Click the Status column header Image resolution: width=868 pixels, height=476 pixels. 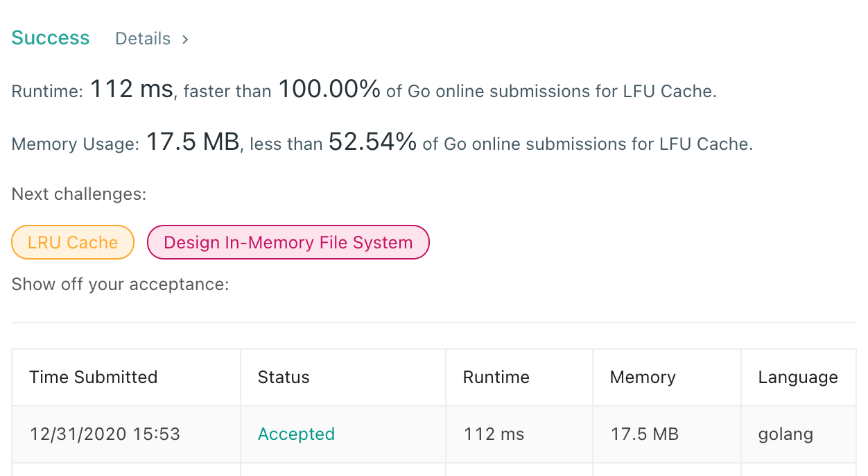point(284,377)
